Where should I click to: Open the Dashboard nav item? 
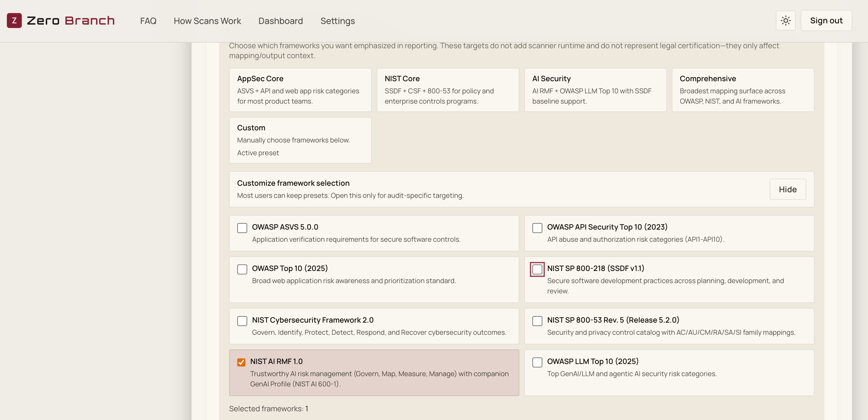(280, 21)
